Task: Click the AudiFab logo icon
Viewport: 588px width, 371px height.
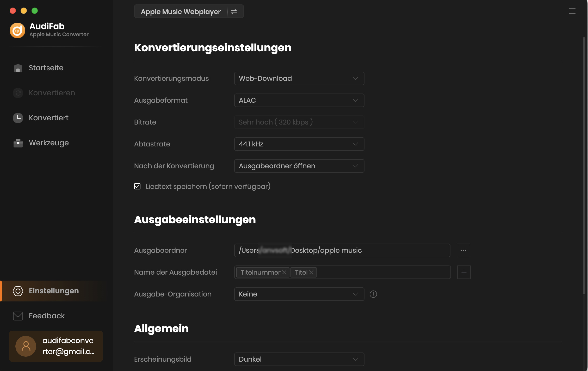Action: point(17,30)
